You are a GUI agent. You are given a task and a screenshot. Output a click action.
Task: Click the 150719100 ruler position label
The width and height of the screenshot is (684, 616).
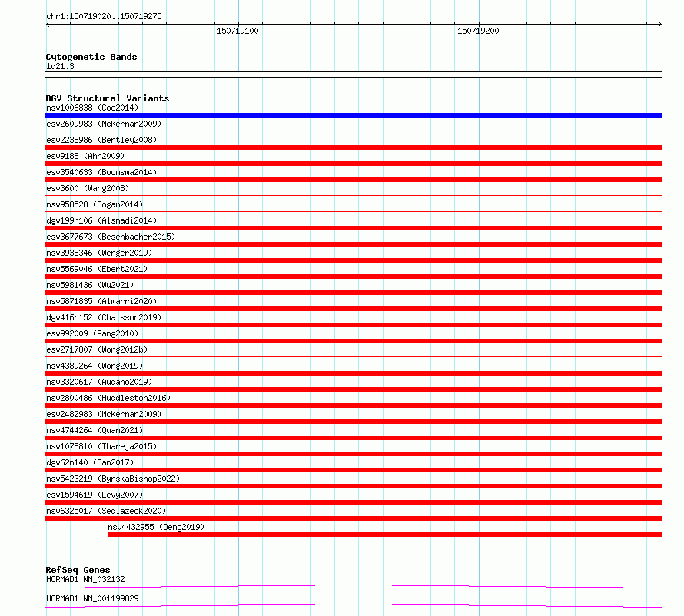pyautogui.click(x=237, y=31)
